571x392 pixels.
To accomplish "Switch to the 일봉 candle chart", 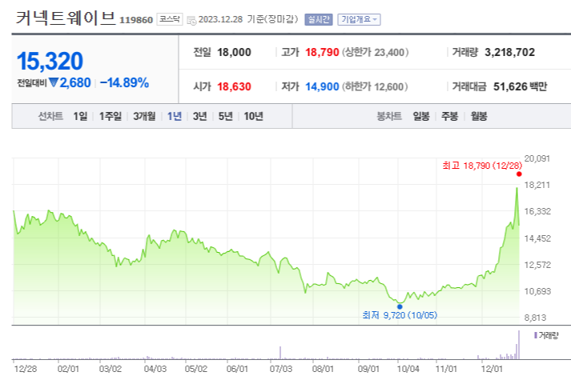I will coord(421,116).
